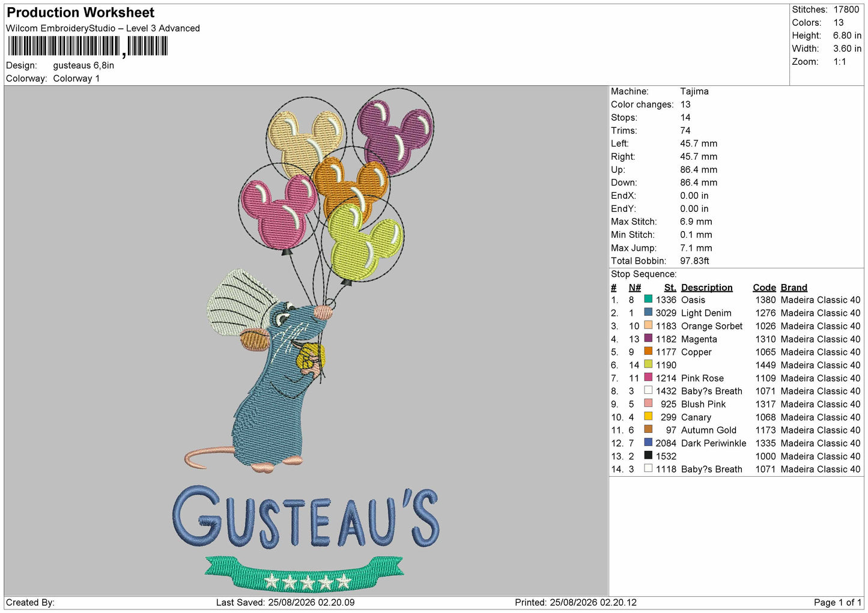Click the Min Stitch value 0.1 mm
This screenshot has width=868, height=613.
click(x=696, y=235)
